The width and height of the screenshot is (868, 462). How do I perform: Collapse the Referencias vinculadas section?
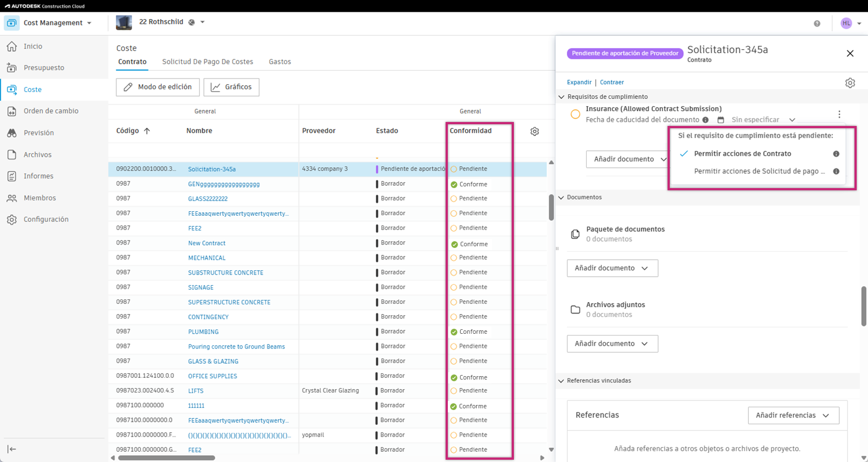[561, 381]
